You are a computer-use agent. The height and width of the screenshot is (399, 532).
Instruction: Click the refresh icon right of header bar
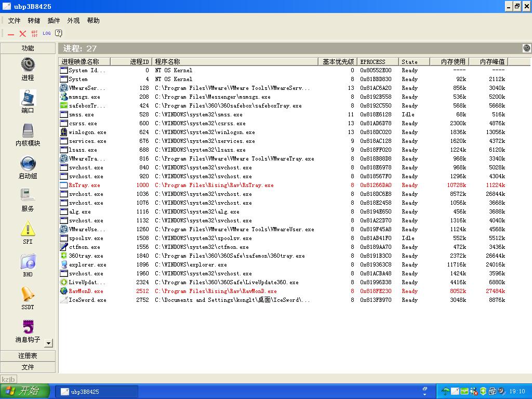tap(527, 48)
